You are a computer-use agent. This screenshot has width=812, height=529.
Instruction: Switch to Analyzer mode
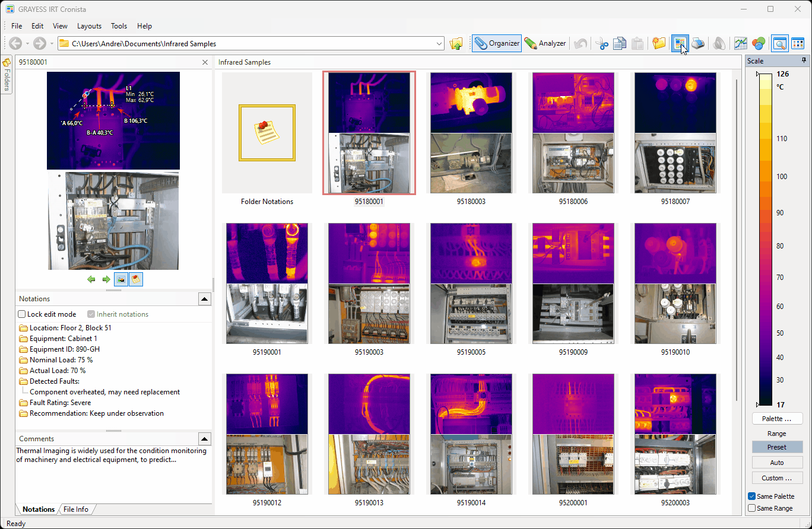point(545,43)
